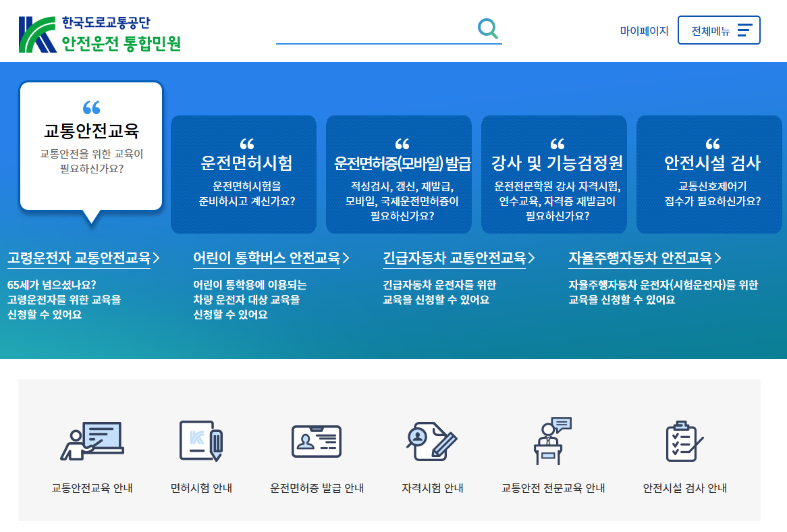The height and width of the screenshot is (532, 787).
Task: Go to 마이페이지
Action: click(644, 30)
